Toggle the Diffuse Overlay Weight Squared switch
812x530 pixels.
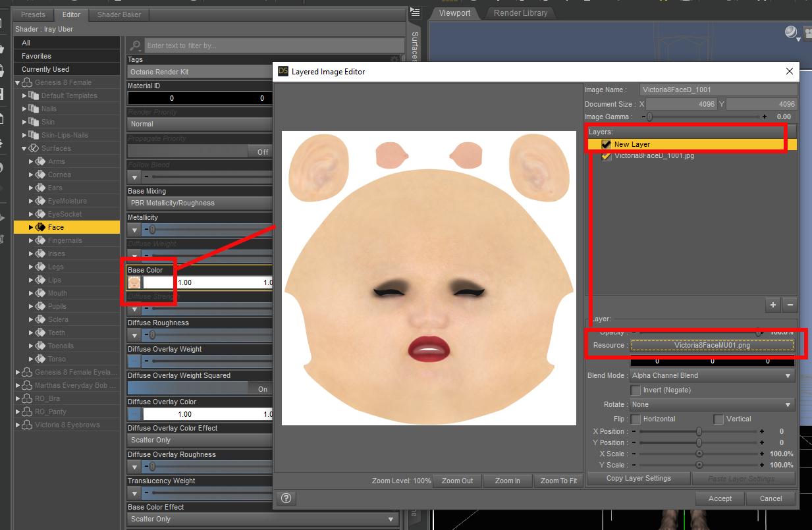click(200, 388)
